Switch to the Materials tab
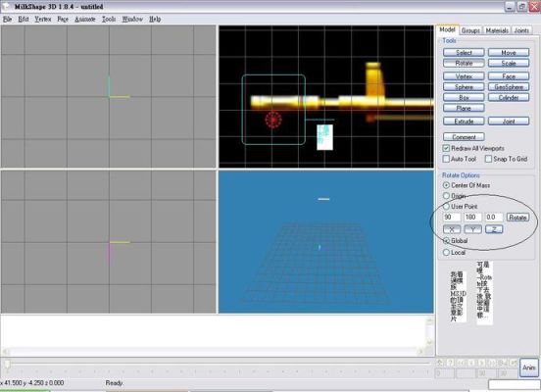The image size is (541, 392). 497,30
